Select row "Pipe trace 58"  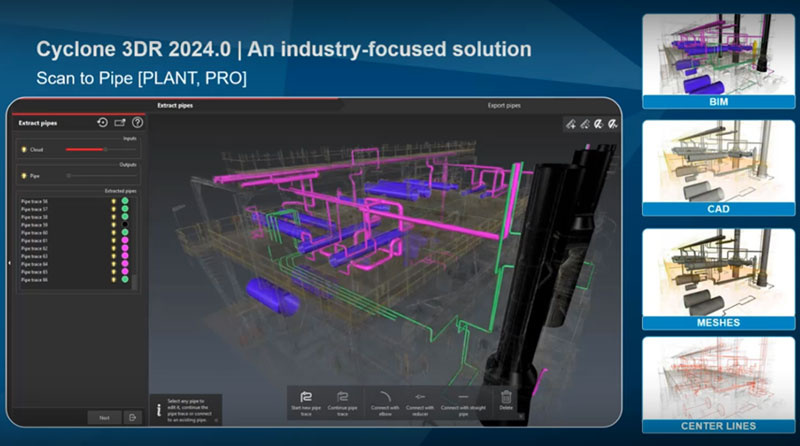click(x=74, y=217)
